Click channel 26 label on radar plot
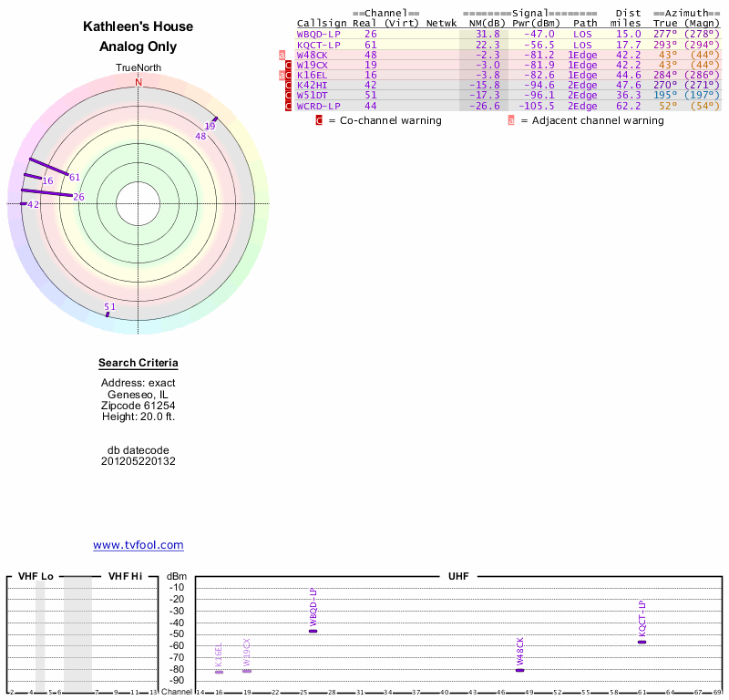Screen dimensions: 729x700 point(78,197)
